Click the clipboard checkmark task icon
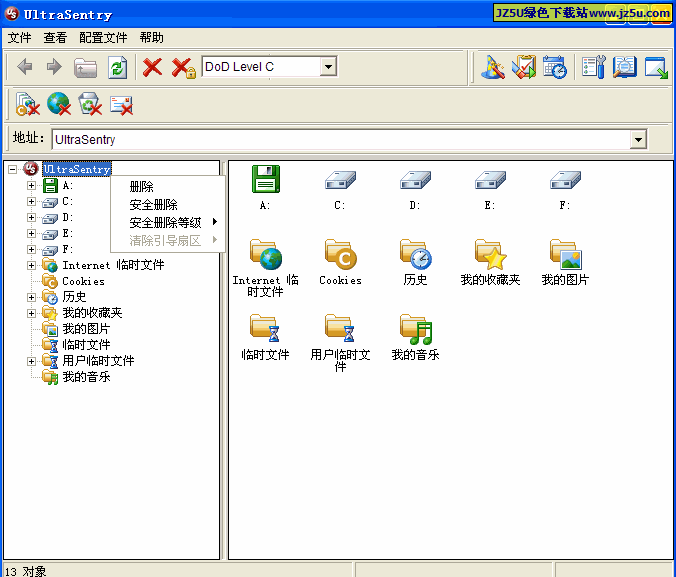The height and width of the screenshot is (577, 676). click(x=524, y=67)
